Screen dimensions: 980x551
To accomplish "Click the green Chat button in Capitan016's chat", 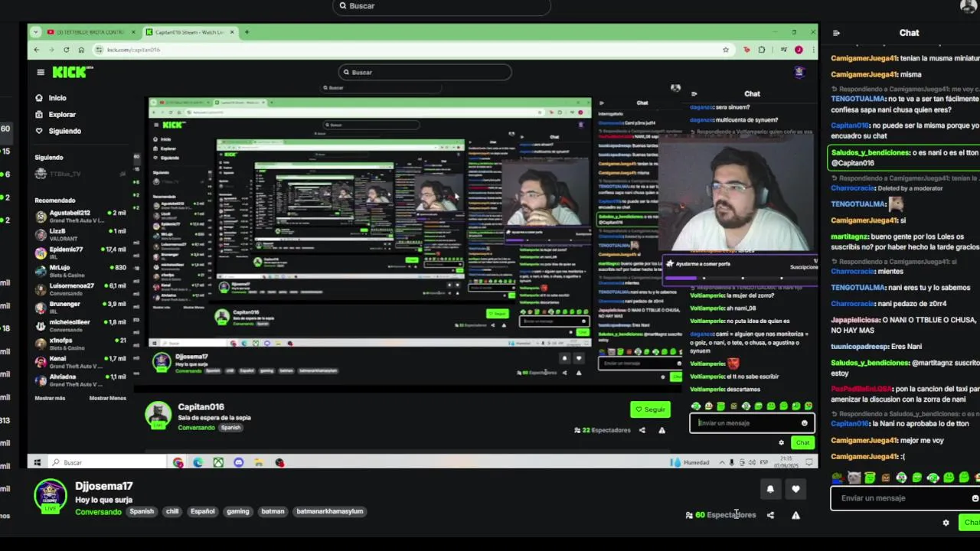I will point(802,442).
